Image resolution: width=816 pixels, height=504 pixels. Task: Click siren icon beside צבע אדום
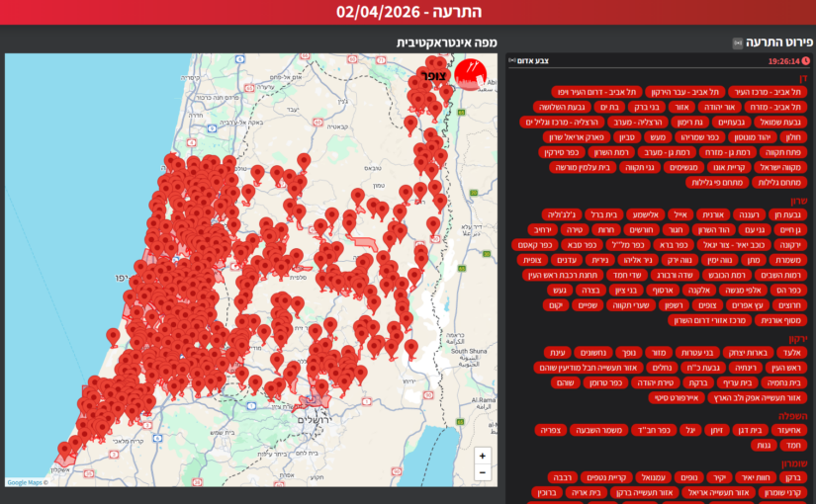(512, 61)
